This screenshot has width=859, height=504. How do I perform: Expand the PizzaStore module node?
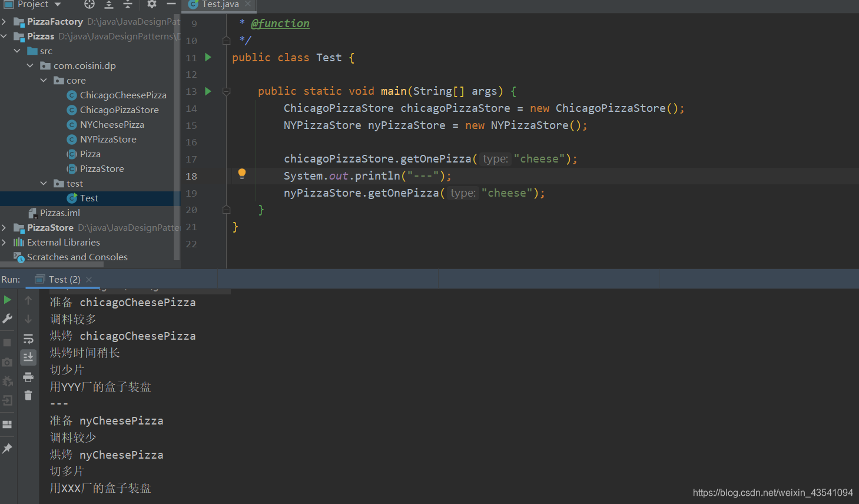pos(4,228)
